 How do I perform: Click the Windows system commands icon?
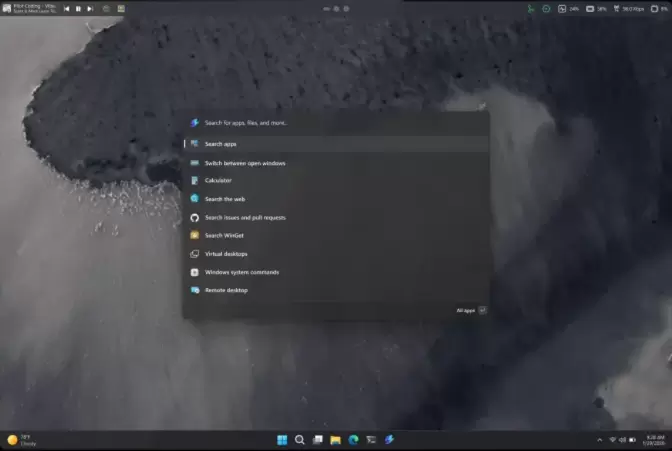[195, 272]
